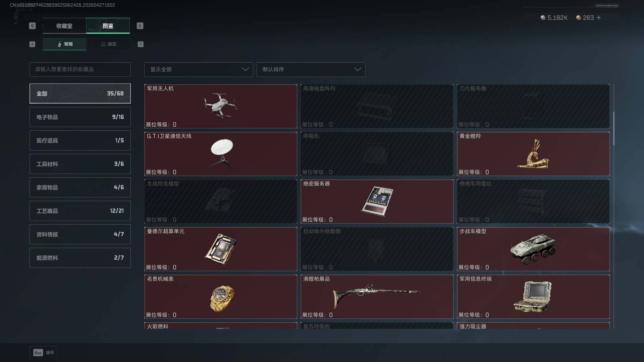The width and height of the screenshot is (644, 362).
Task: Click the plus icon beside 263 currency
Action: (599, 18)
